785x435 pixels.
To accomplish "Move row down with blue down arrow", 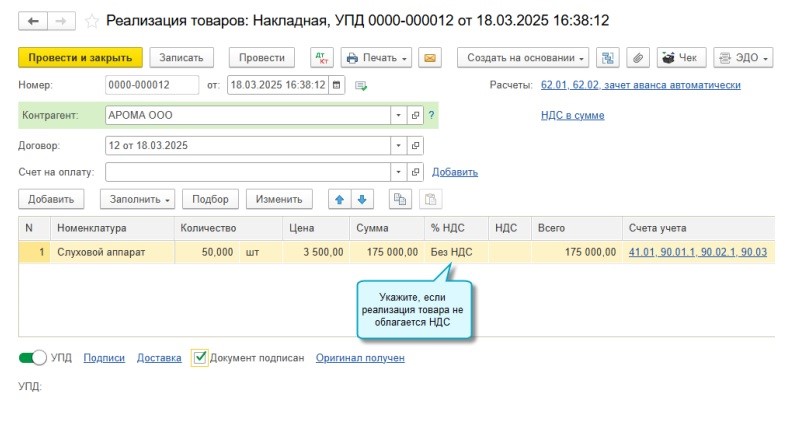I will [x=362, y=199].
